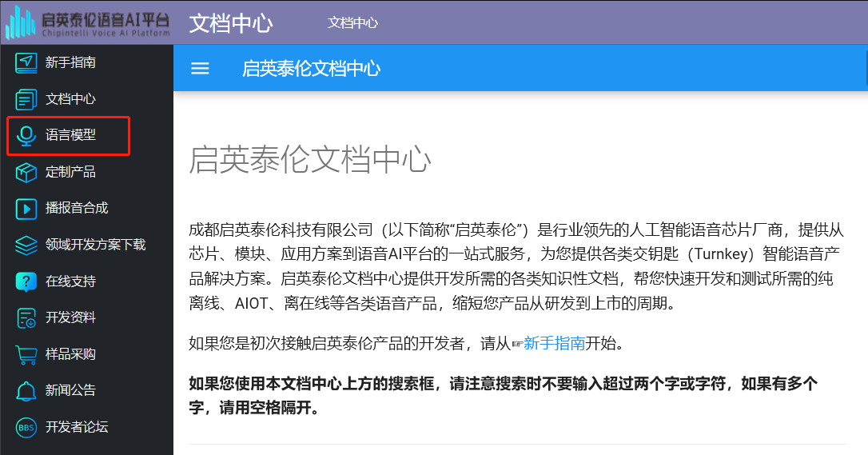Click the paragraph starting 成都启英泰伦科技有限公司
The image size is (868, 455).
point(516,266)
